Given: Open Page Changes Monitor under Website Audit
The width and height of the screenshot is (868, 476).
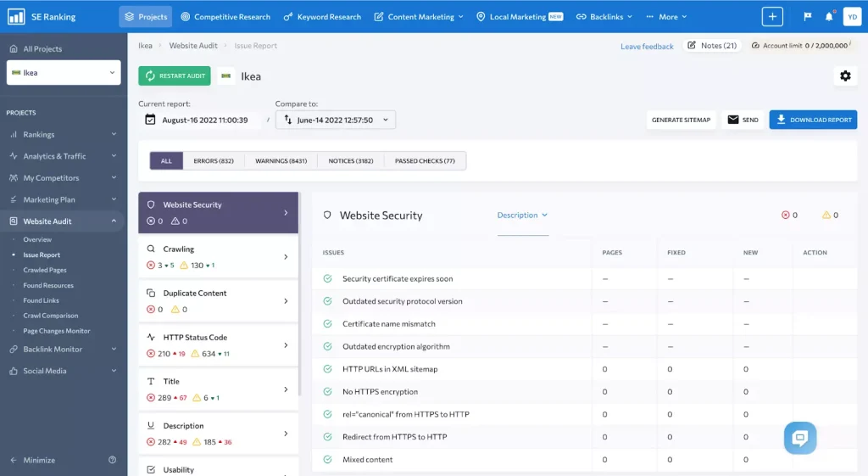Looking at the screenshot, I should 57,331.
